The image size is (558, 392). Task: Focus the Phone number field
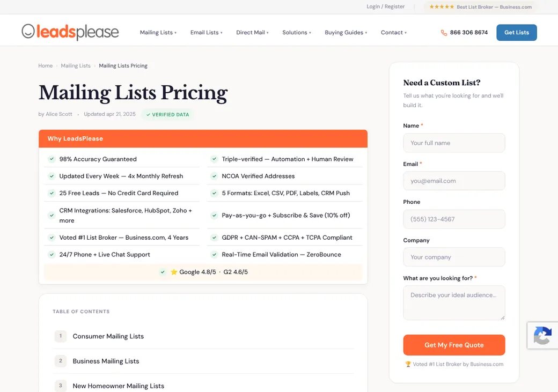[454, 219]
